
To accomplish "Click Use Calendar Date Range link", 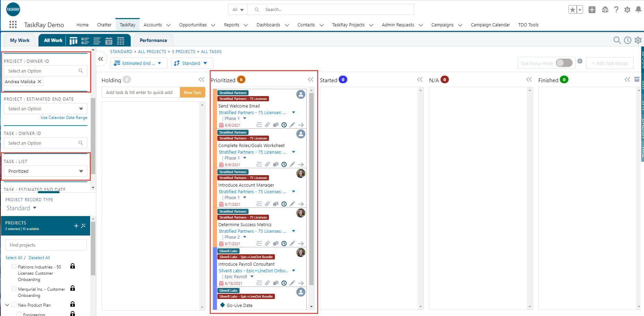I will pyautogui.click(x=64, y=118).
